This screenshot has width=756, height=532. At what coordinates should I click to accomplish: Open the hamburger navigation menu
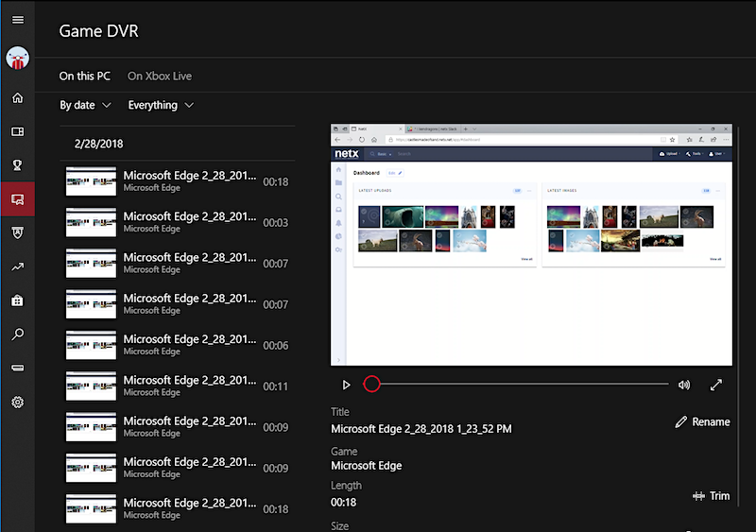(17, 20)
